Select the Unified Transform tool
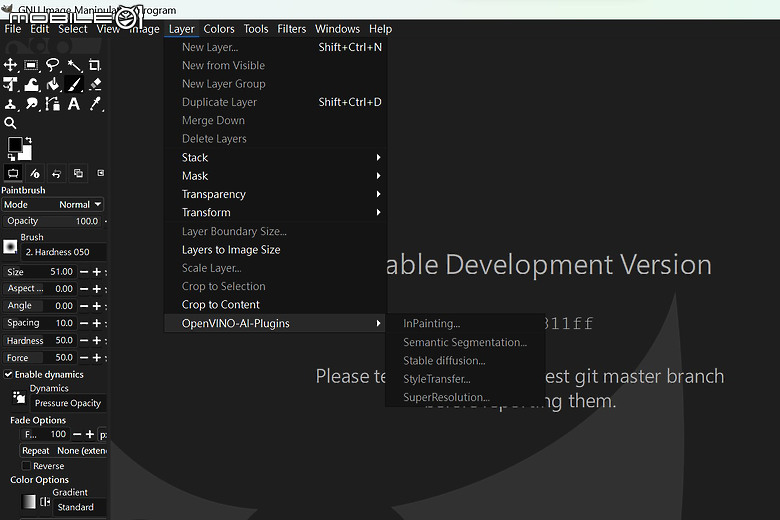This screenshot has width=780, height=520. click(10, 85)
